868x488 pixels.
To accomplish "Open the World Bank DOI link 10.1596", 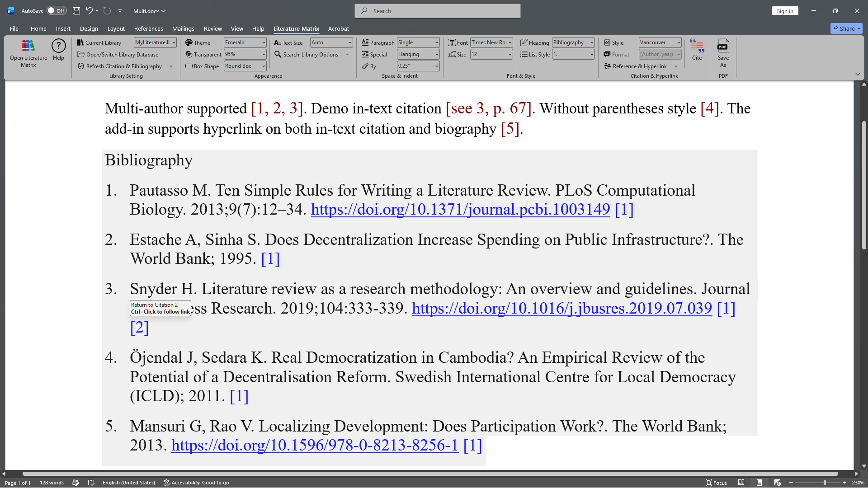I will (315, 446).
